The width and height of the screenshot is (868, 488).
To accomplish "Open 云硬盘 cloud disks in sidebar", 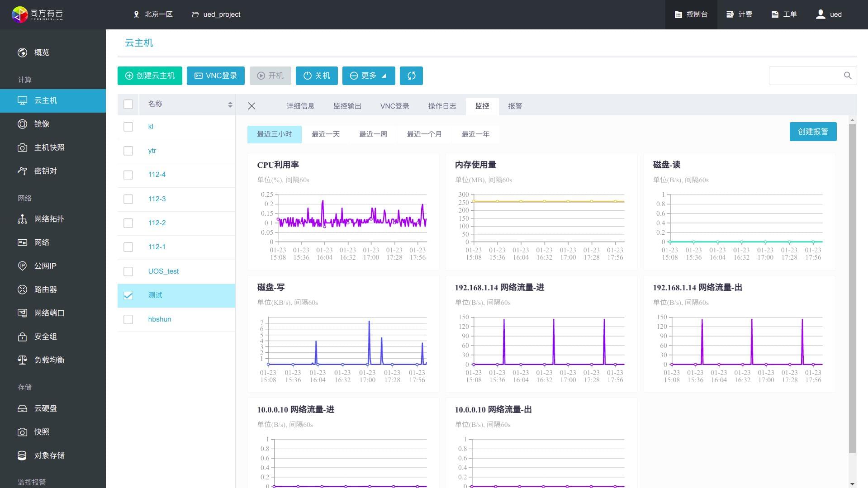I will click(53, 408).
